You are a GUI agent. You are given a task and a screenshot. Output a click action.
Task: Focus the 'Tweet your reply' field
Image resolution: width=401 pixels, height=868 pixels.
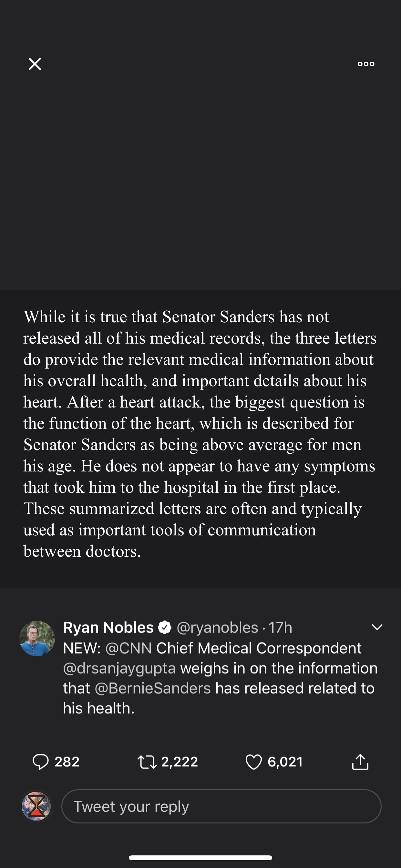221,806
